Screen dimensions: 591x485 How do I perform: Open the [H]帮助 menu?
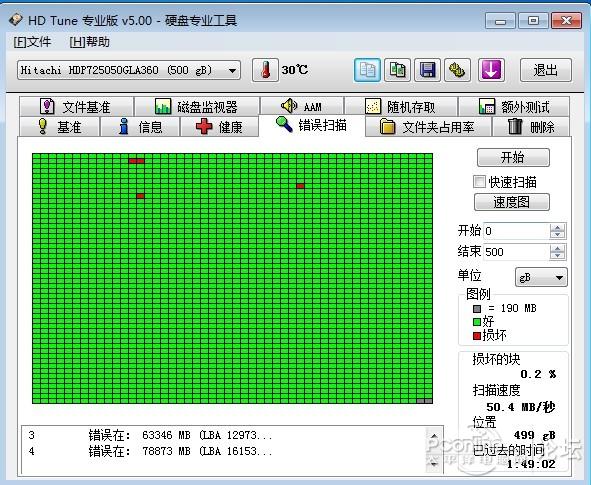(90, 42)
